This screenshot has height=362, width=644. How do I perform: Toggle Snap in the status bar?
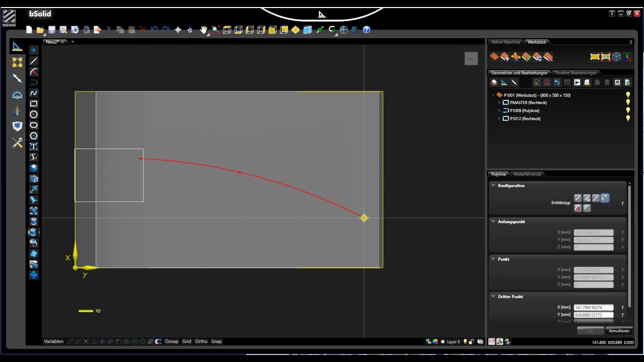pos(216,341)
